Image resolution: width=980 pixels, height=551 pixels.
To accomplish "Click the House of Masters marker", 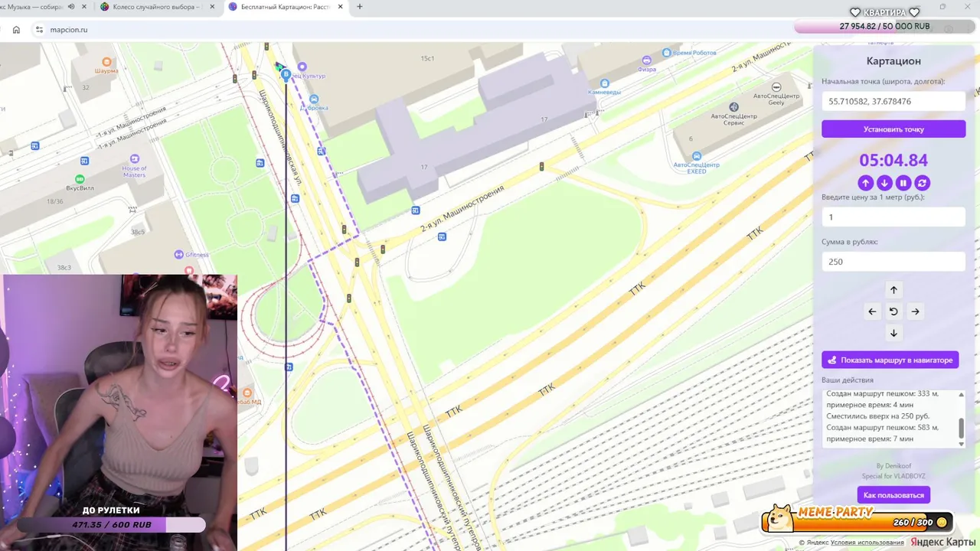I will (135, 159).
